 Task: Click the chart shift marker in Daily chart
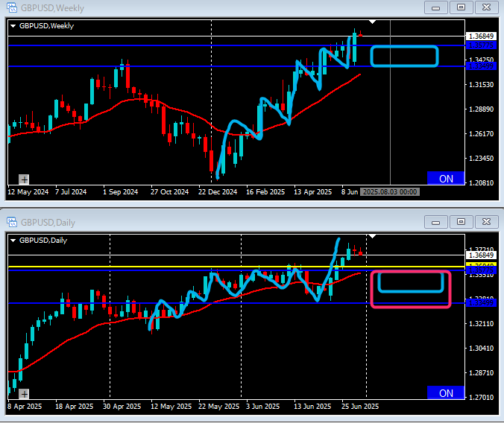click(372, 236)
